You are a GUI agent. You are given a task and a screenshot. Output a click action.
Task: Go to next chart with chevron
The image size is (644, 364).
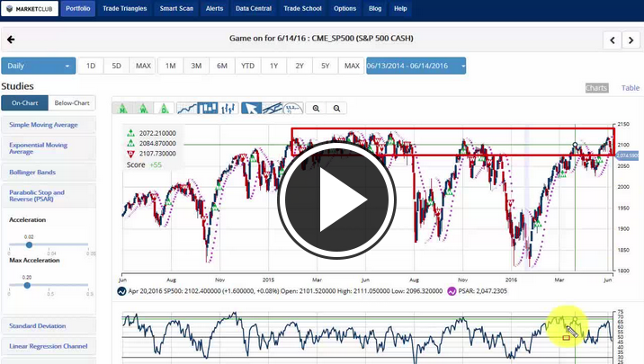631,40
